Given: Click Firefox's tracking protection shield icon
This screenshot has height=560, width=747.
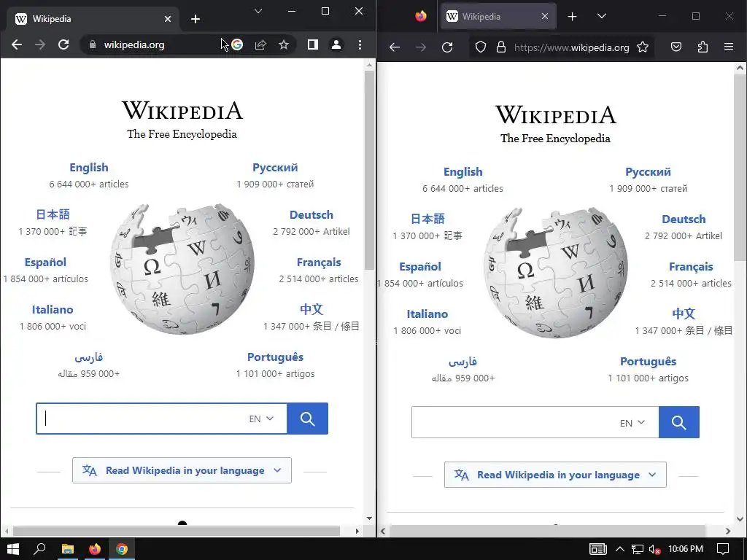Looking at the screenshot, I should pos(481,47).
